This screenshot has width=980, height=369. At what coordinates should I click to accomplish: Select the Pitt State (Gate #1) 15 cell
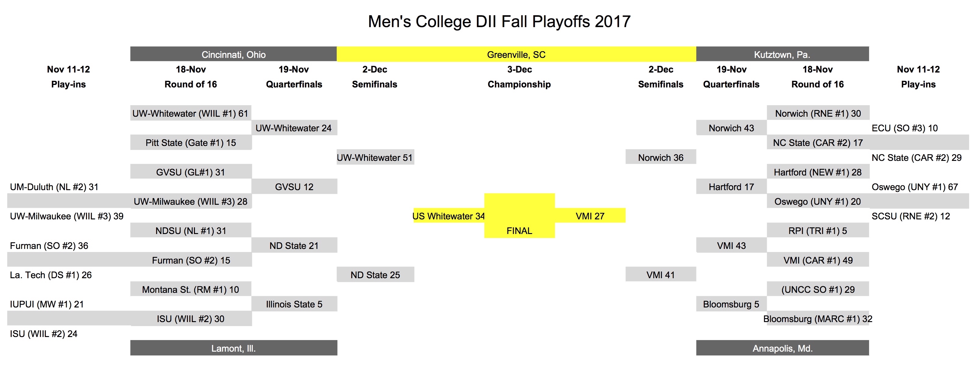[191, 143]
